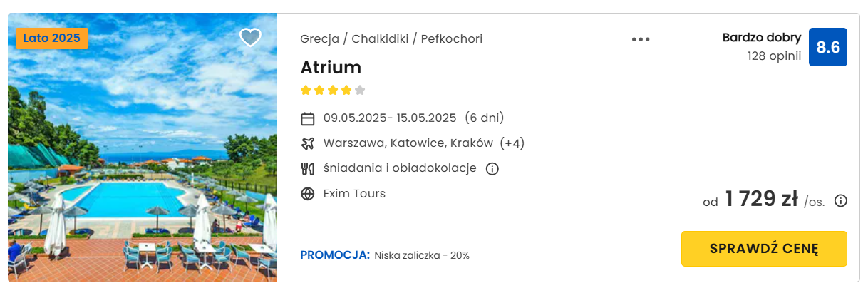Click the calendar icon beside the dates
The image size is (868, 293).
coord(308,118)
